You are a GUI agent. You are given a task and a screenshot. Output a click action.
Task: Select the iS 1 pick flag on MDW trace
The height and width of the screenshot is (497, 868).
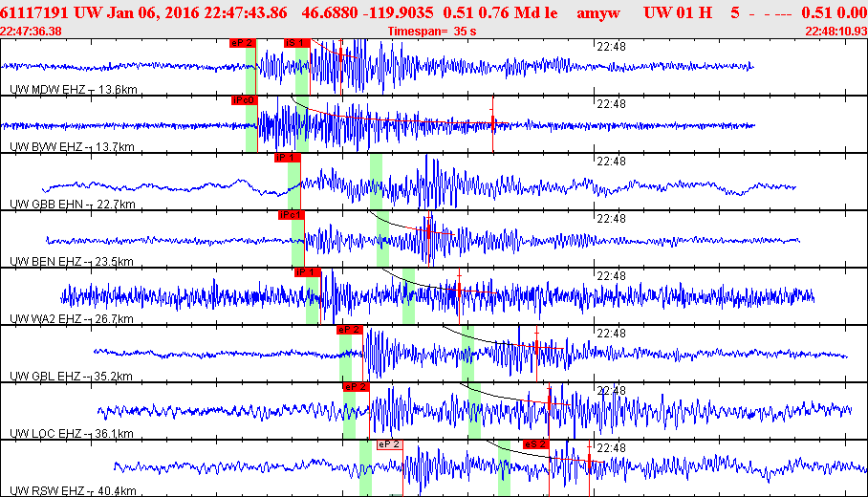point(296,43)
